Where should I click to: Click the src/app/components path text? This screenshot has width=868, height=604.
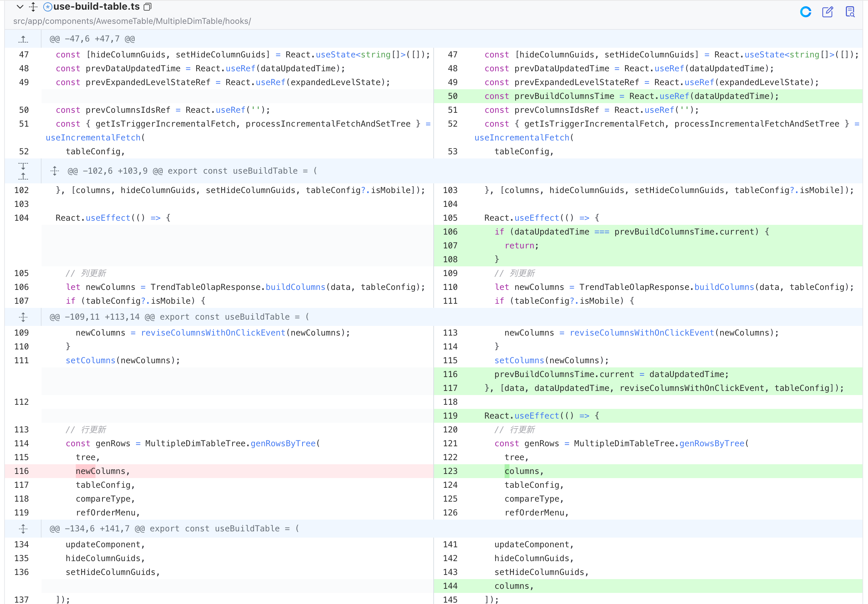click(x=132, y=21)
